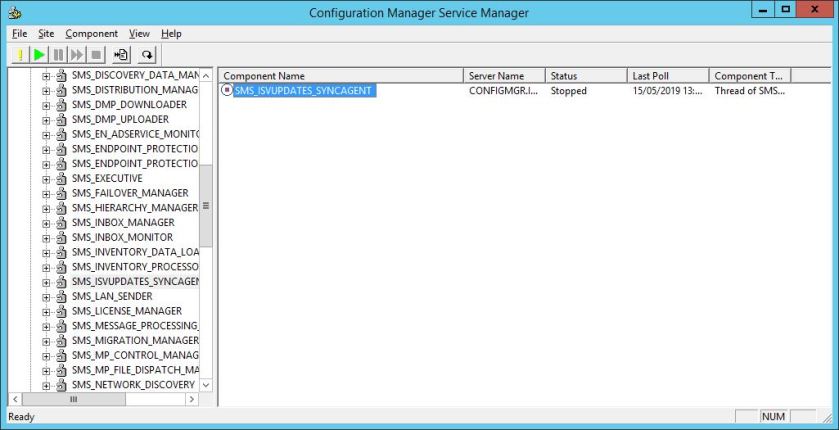
Task: Click the Logging toolbar icon
Action: click(x=121, y=55)
